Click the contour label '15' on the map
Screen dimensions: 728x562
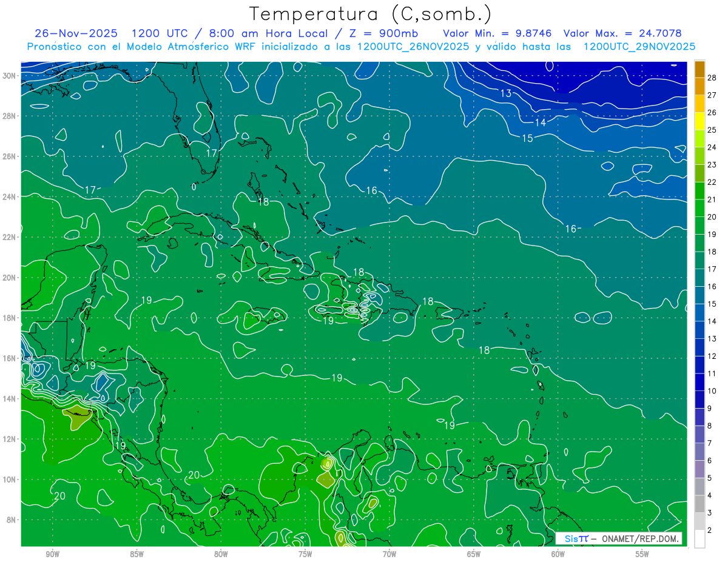(x=527, y=138)
